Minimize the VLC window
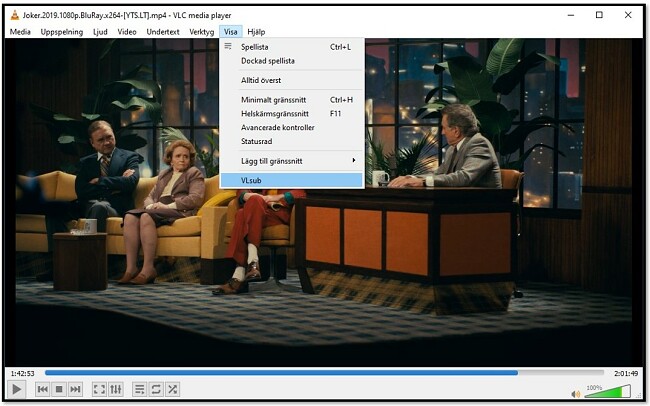650x406 pixels. pos(571,15)
